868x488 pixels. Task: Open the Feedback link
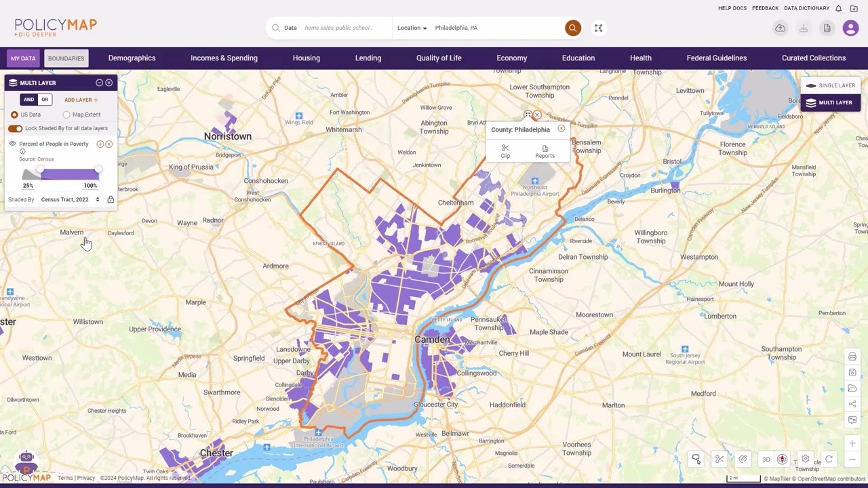(765, 8)
